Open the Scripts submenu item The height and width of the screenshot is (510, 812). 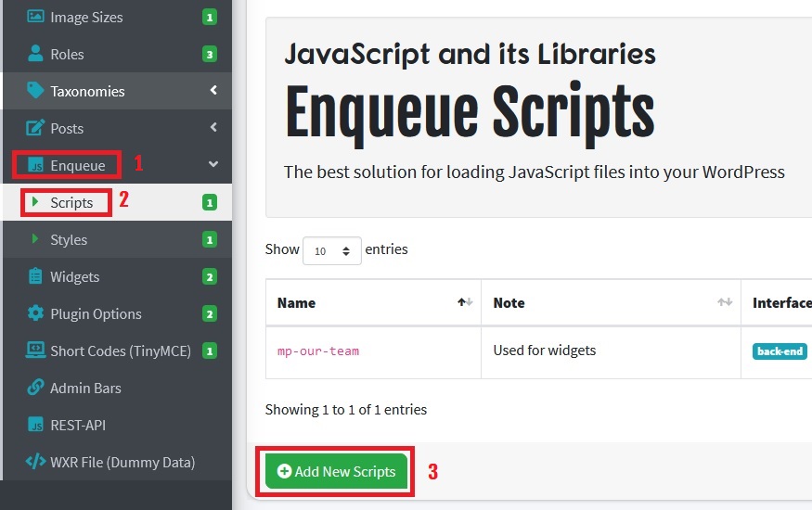[71, 202]
